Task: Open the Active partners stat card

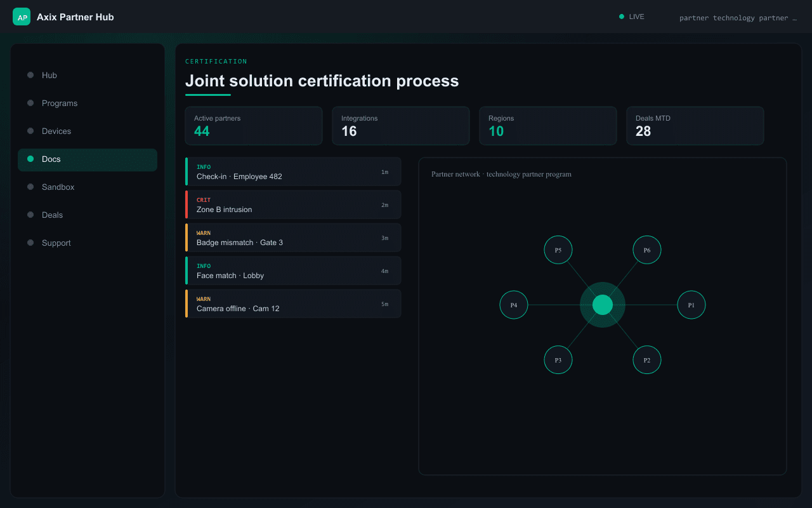Action: [254, 126]
